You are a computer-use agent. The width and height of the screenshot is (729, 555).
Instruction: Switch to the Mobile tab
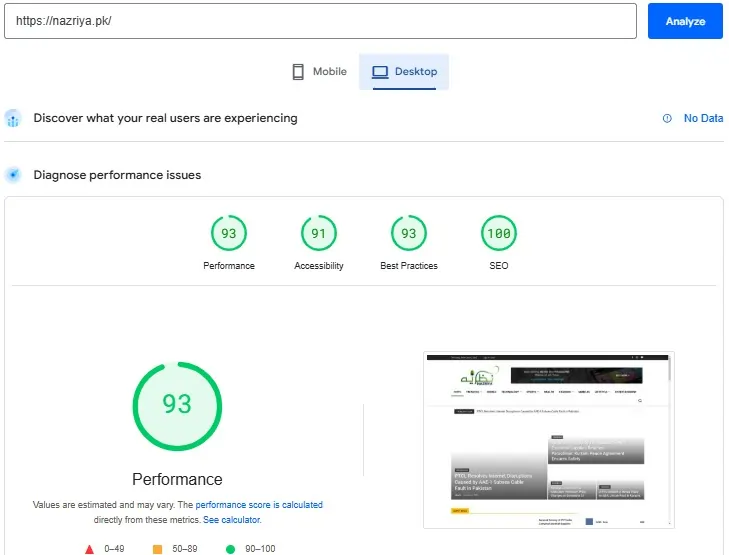tap(319, 72)
